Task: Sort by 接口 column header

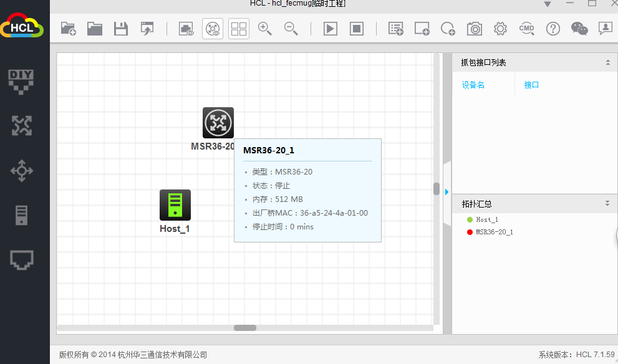Action: 531,85
